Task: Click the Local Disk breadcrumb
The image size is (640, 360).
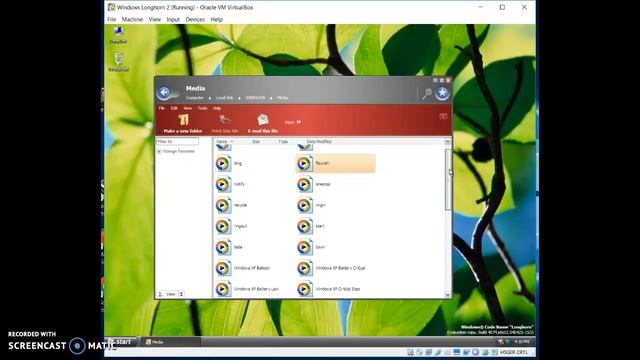Action: pyautogui.click(x=224, y=98)
